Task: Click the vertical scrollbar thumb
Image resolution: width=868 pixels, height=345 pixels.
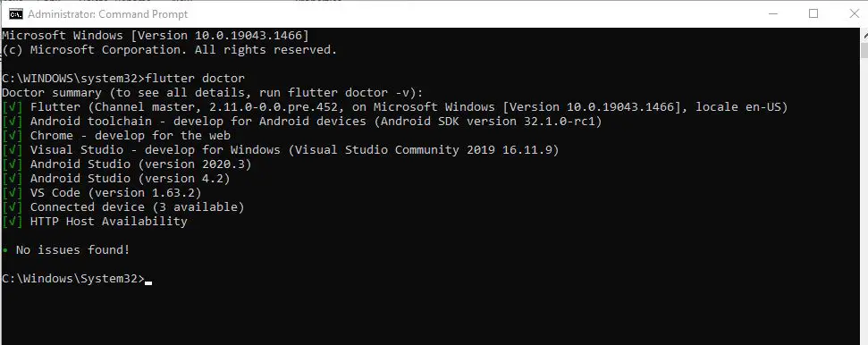Action: coord(864,50)
